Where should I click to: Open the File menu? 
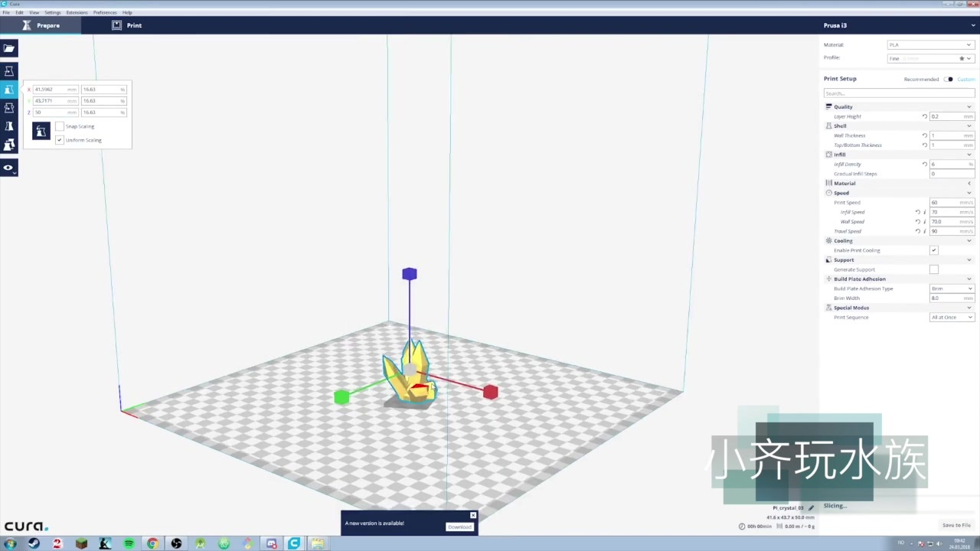click(6, 12)
